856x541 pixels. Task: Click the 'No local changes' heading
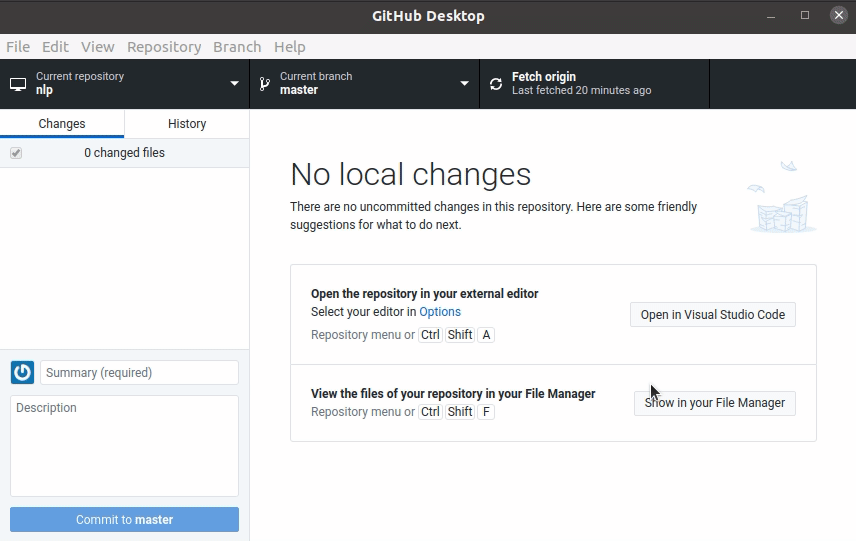coord(411,175)
